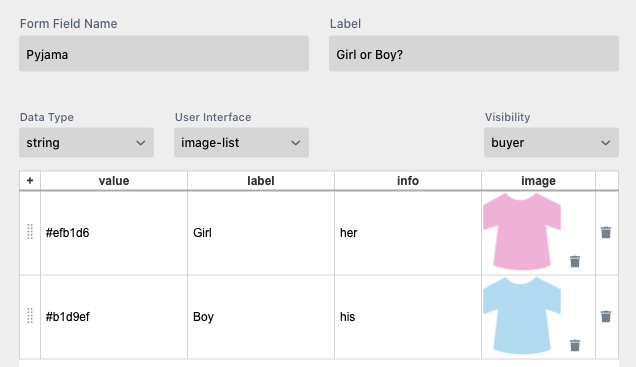Edit the #efb1d6 value cell

click(x=114, y=233)
